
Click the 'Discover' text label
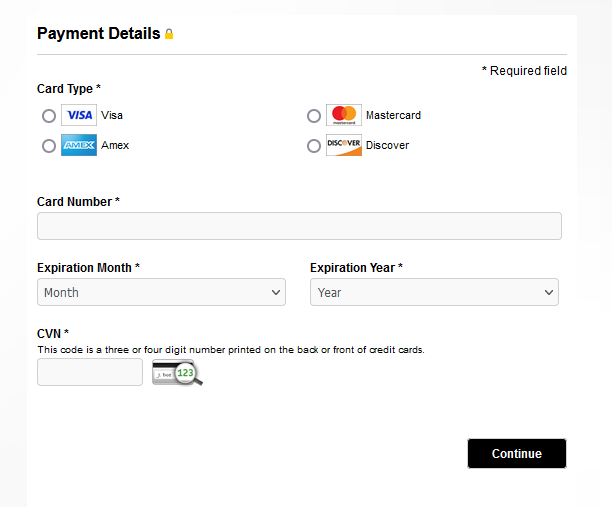(x=388, y=146)
